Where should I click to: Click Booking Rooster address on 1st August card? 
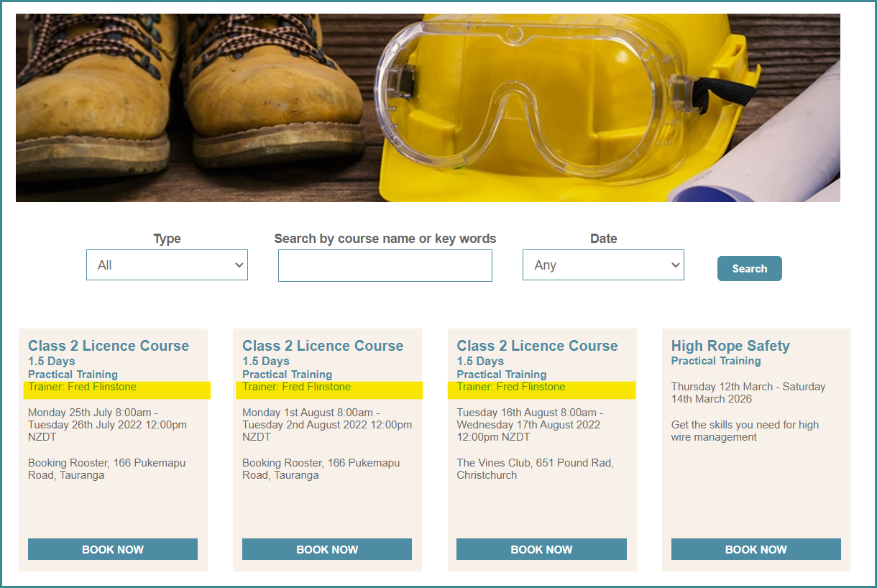[321, 469]
